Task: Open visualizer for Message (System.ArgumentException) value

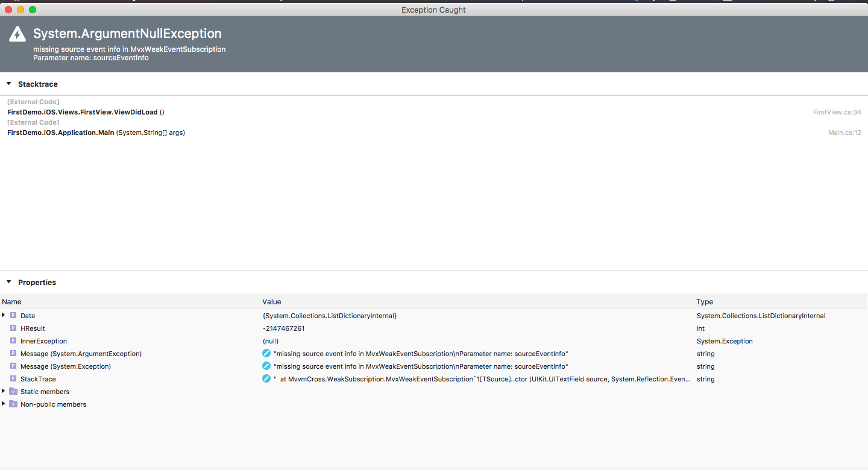Action: point(266,353)
